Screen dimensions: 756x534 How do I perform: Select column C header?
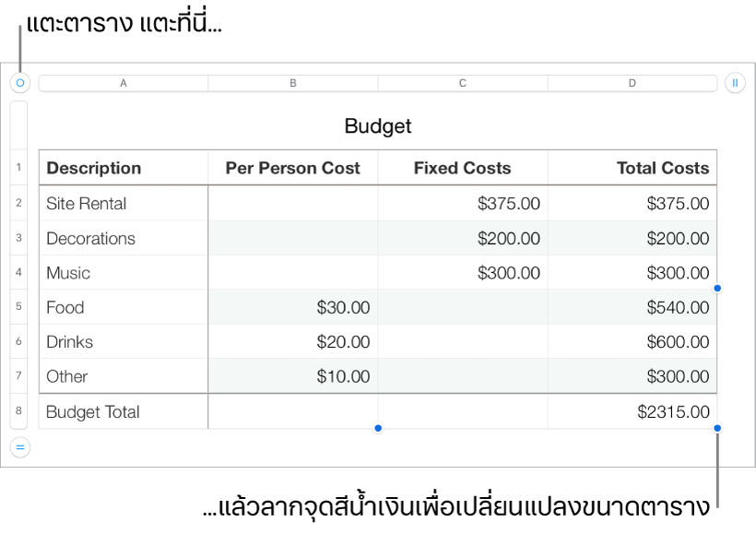click(x=463, y=83)
